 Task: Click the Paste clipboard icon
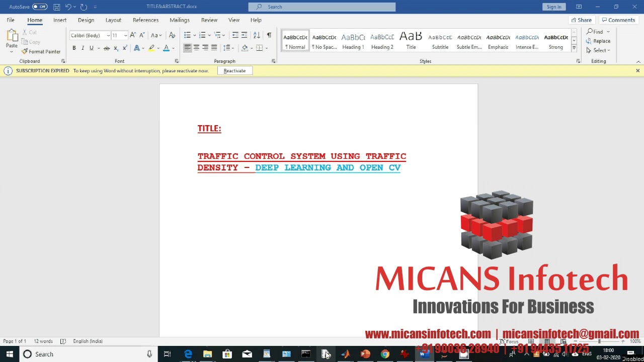pyautogui.click(x=12, y=36)
